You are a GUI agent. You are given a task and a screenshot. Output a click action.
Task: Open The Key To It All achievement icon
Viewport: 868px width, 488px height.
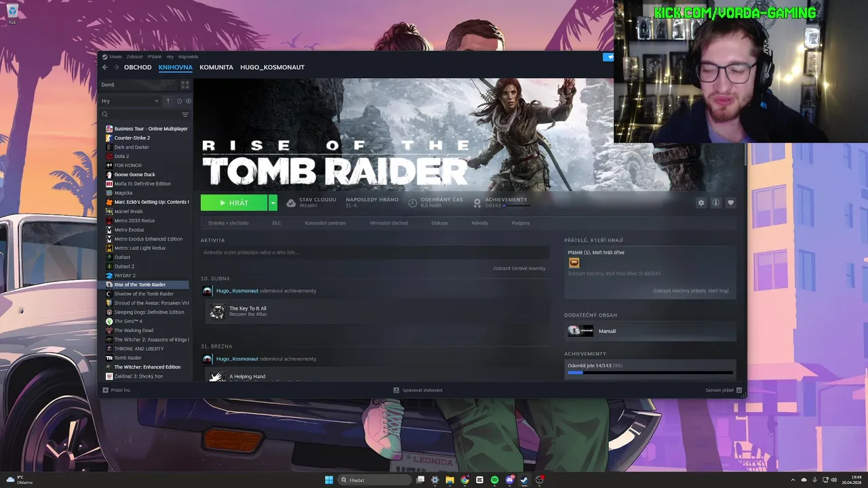pos(218,311)
